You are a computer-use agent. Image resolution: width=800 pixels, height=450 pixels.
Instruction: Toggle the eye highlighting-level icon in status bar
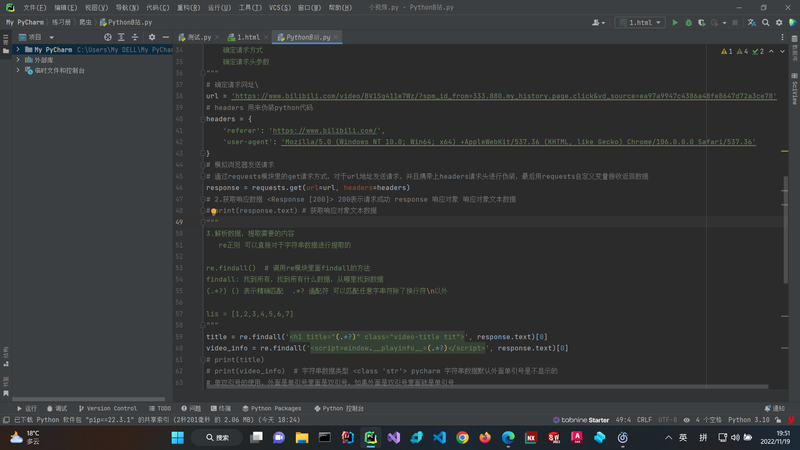pos(687,420)
